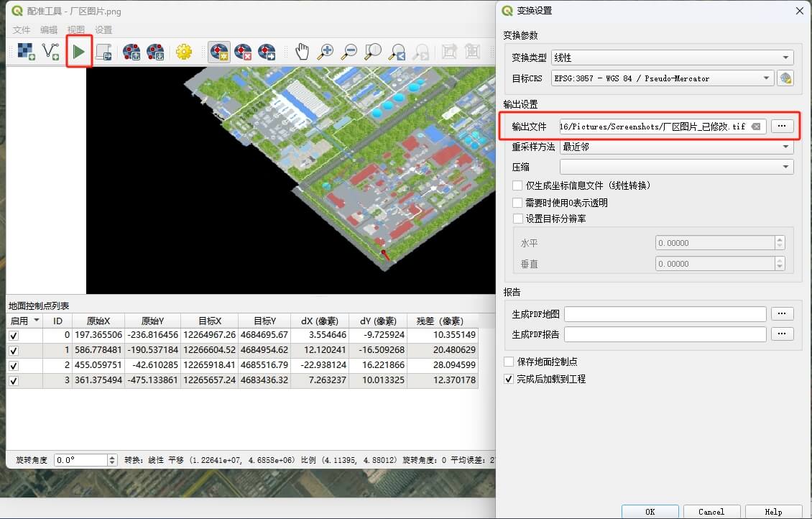
Task: Select cell 4685516.79 in 目标Y column
Action: [264, 365]
